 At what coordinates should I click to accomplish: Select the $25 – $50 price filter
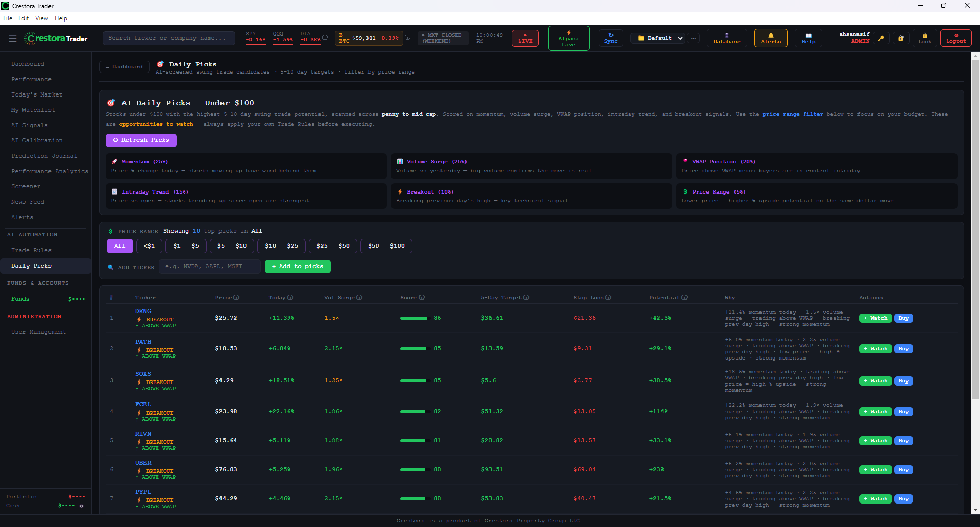pyautogui.click(x=333, y=246)
